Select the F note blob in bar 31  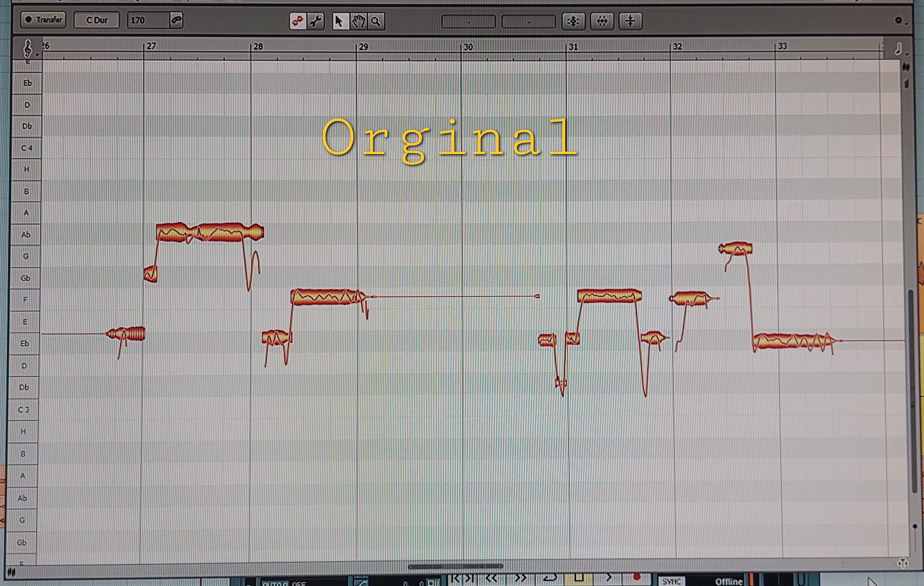tap(609, 296)
